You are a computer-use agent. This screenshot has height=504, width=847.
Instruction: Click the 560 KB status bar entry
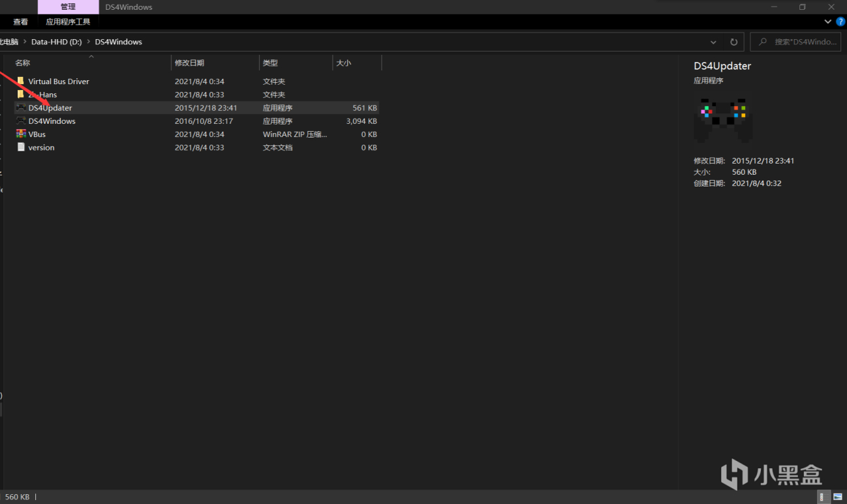tap(17, 497)
